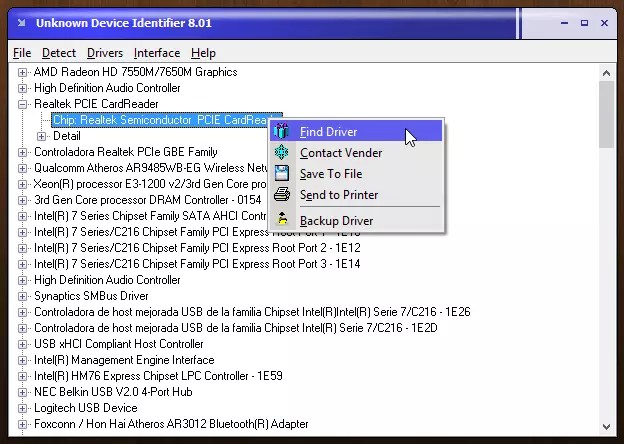Select Detail tree row text
The image size is (624, 444).
tap(67, 136)
